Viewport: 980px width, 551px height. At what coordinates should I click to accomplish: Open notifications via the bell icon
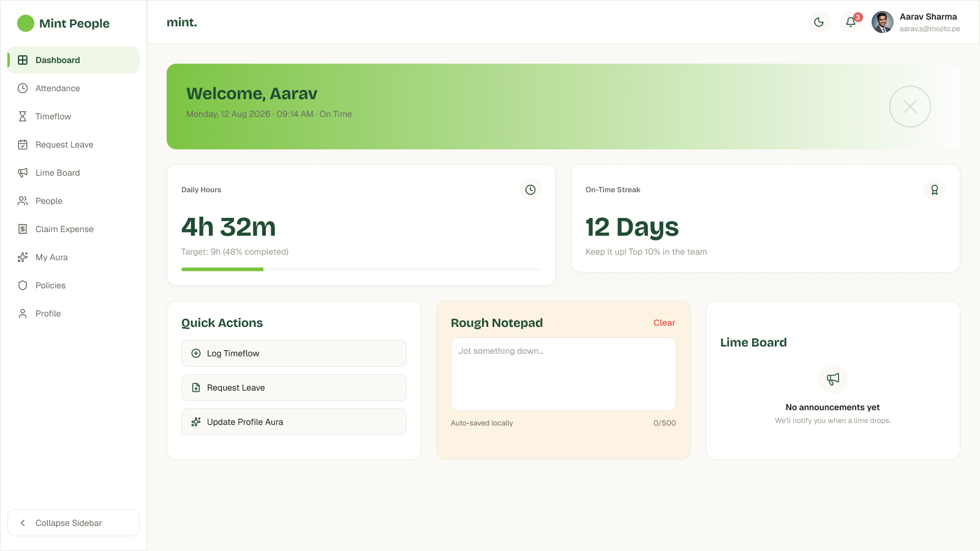coord(851,22)
